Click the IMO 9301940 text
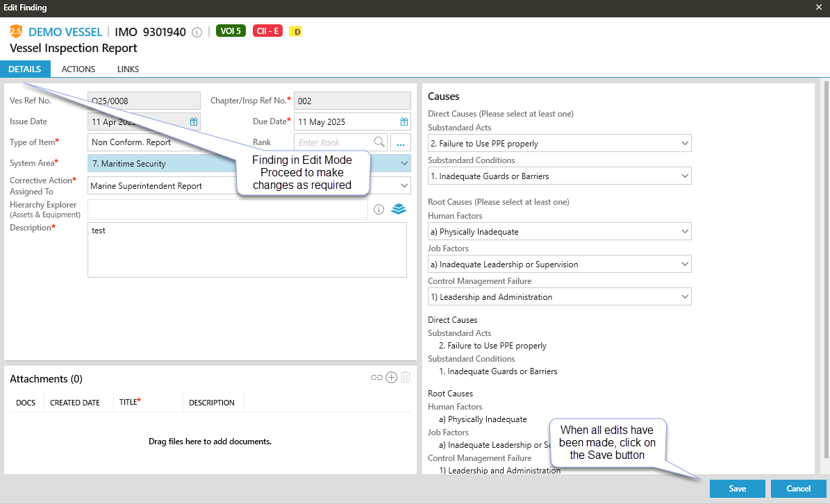This screenshot has width=830, height=504. point(150,32)
